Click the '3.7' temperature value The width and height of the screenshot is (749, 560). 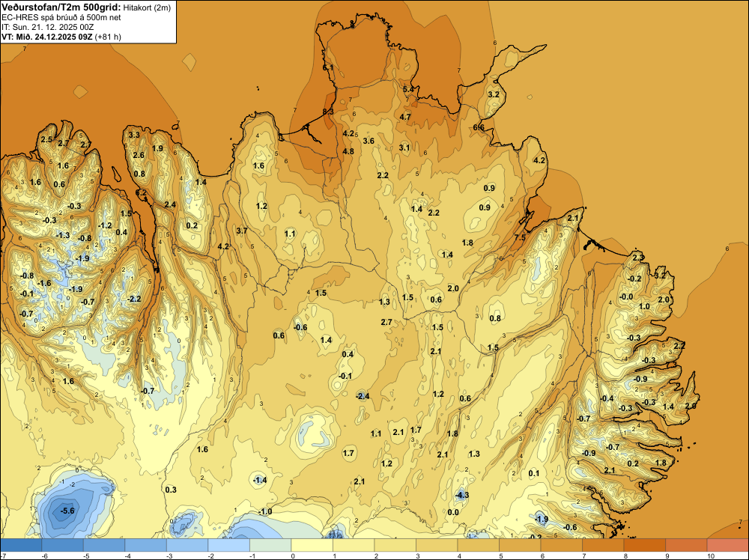(x=242, y=231)
